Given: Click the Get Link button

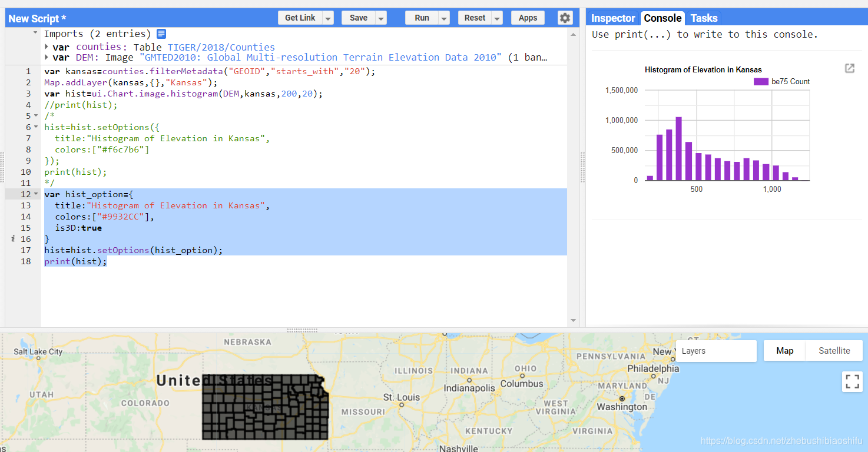Looking at the screenshot, I should (300, 18).
